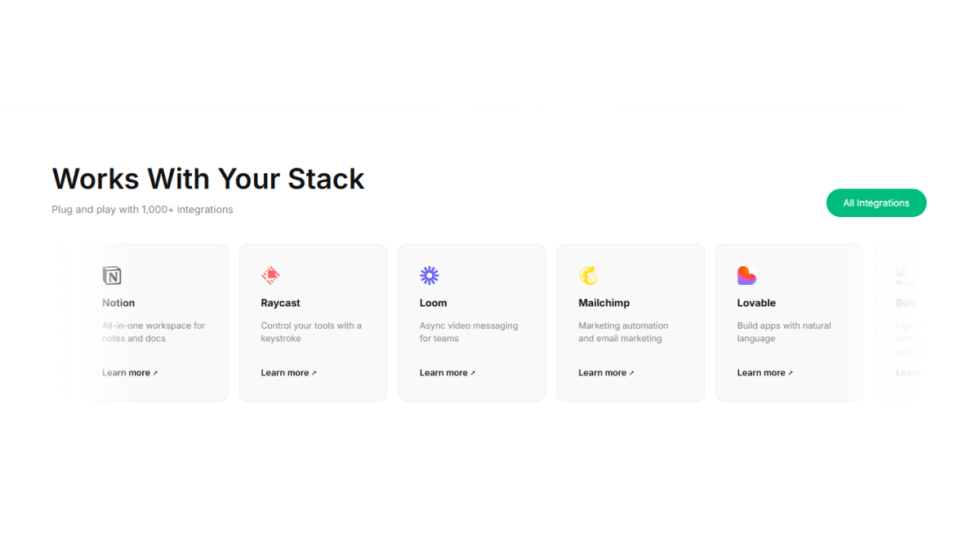980x551 pixels.
Task: Click Loom's async video messaging description
Action: [x=469, y=332]
